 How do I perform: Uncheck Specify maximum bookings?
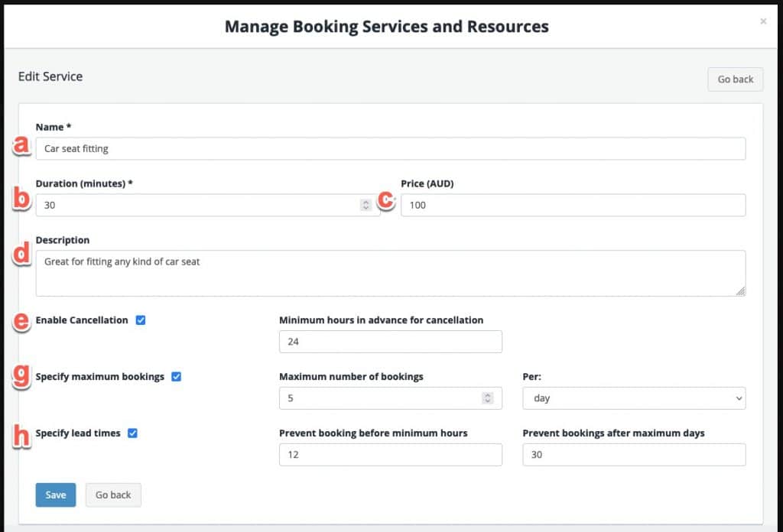pos(177,377)
